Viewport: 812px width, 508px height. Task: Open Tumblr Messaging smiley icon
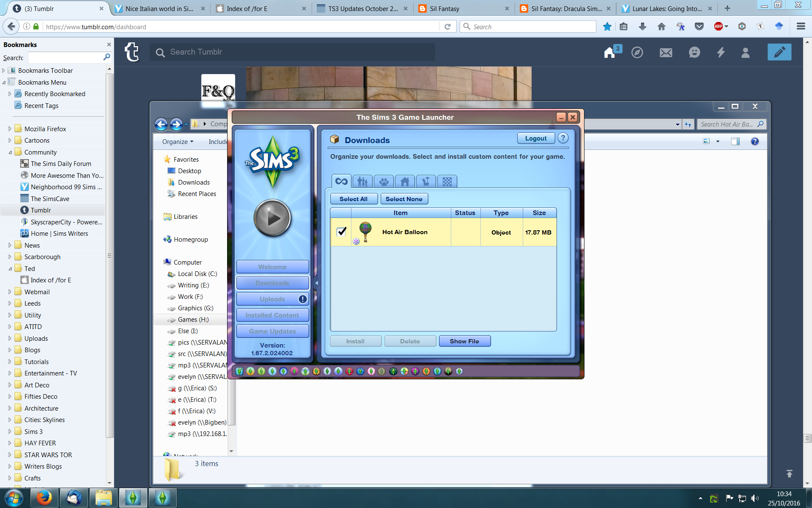point(694,52)
